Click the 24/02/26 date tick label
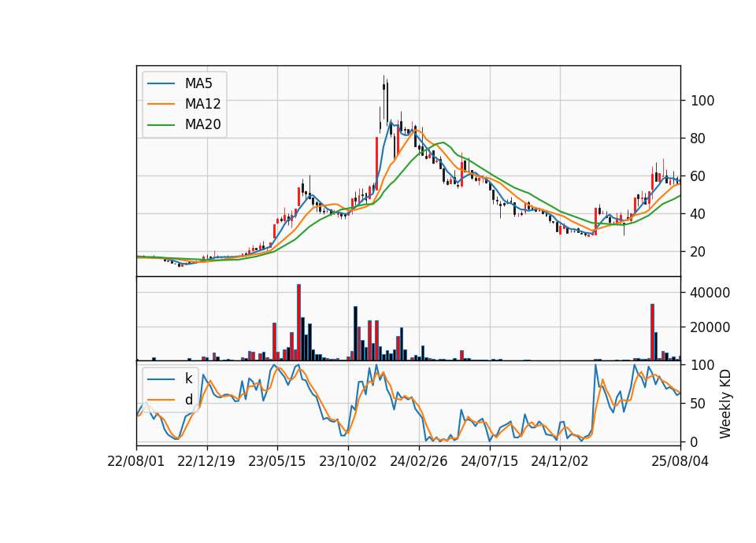756x543 pixels. [x=418, y=461]
